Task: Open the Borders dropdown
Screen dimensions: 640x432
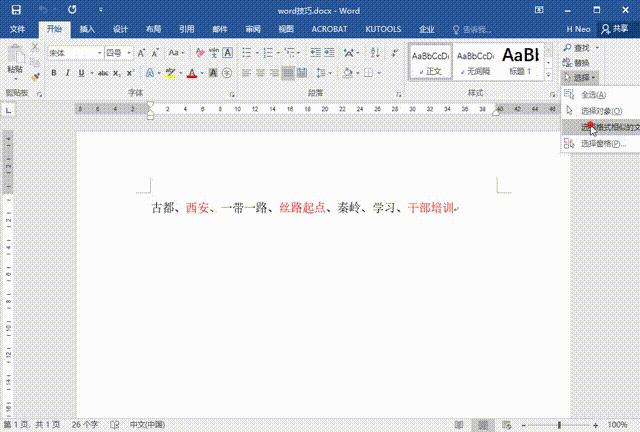Action: (x=379, y=73)
